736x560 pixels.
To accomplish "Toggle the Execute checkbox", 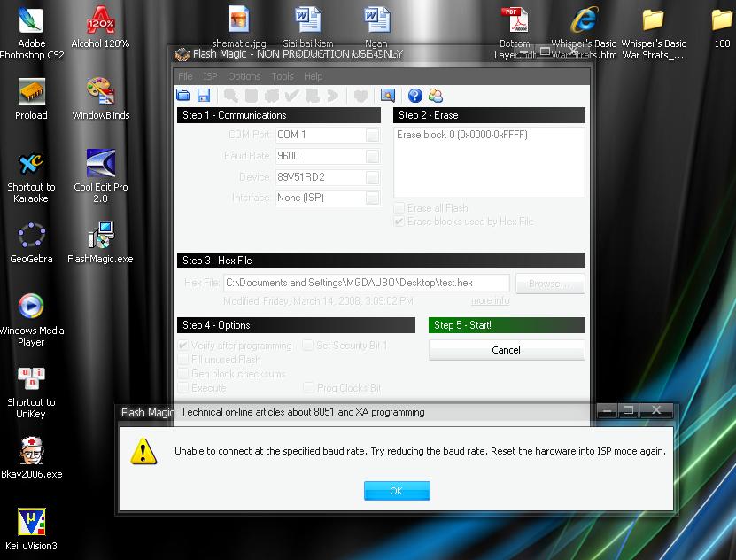I will pyautogui.click(x=183, y=388).
